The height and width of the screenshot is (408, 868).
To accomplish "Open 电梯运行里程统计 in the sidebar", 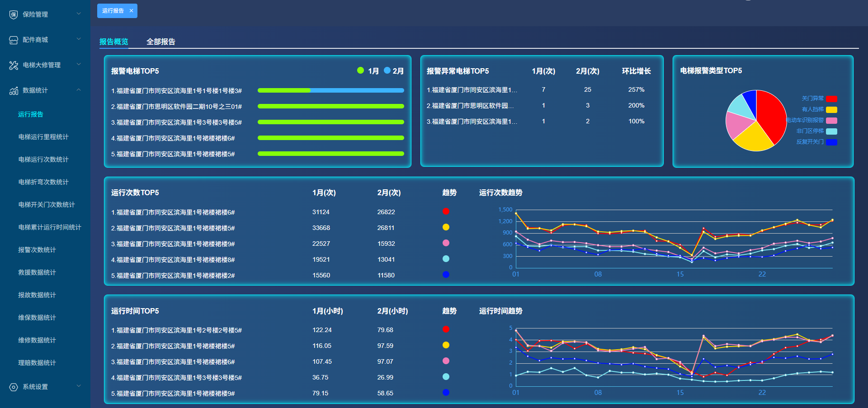I will pyautogui.click(x=43, y=137).
